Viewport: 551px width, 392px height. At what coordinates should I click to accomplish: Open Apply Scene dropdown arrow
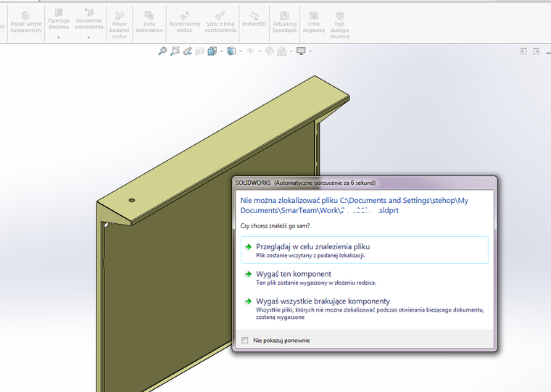(291, 51)
